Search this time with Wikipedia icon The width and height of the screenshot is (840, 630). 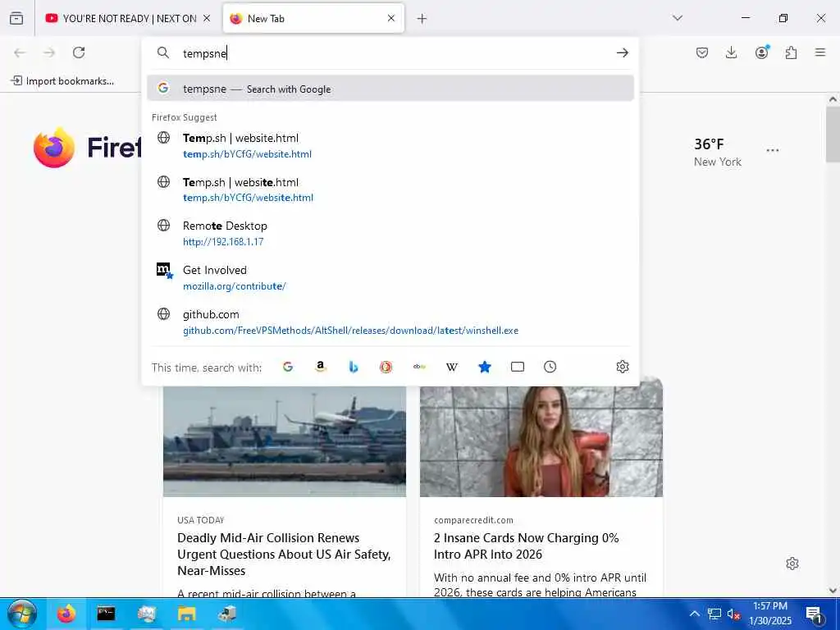click(x=452, y=367)
